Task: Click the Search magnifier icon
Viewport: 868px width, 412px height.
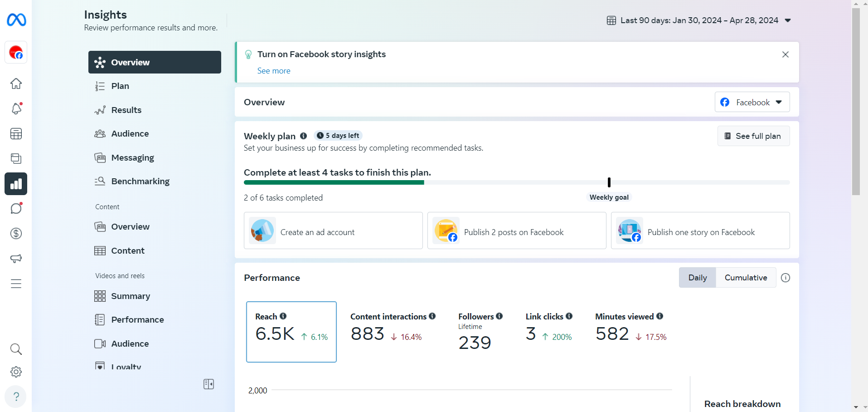Action: tap(16, 349)
